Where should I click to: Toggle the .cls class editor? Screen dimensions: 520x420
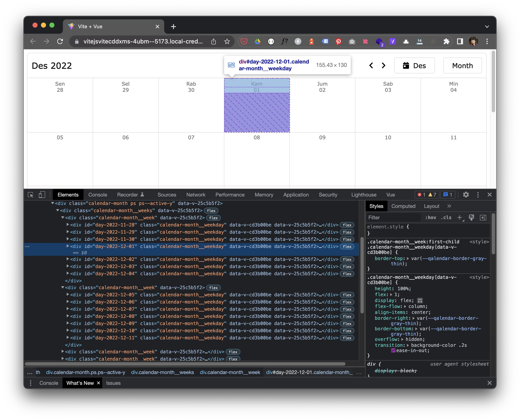coord(446,217)
